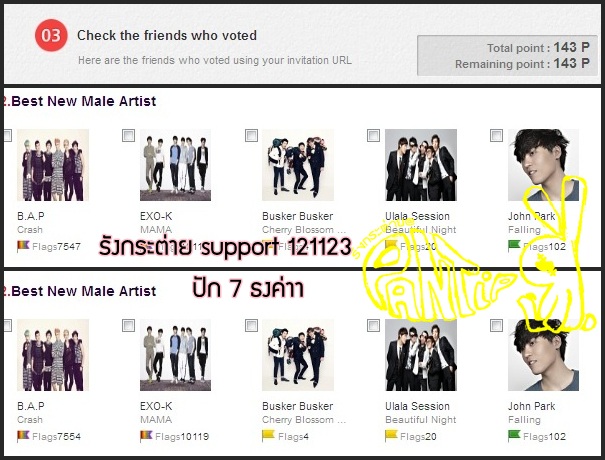The height and width of the screenshot is (460, 605).
Task: Tick the EXO-K checkbox in first artist section
Action: [x=128, y=135]
